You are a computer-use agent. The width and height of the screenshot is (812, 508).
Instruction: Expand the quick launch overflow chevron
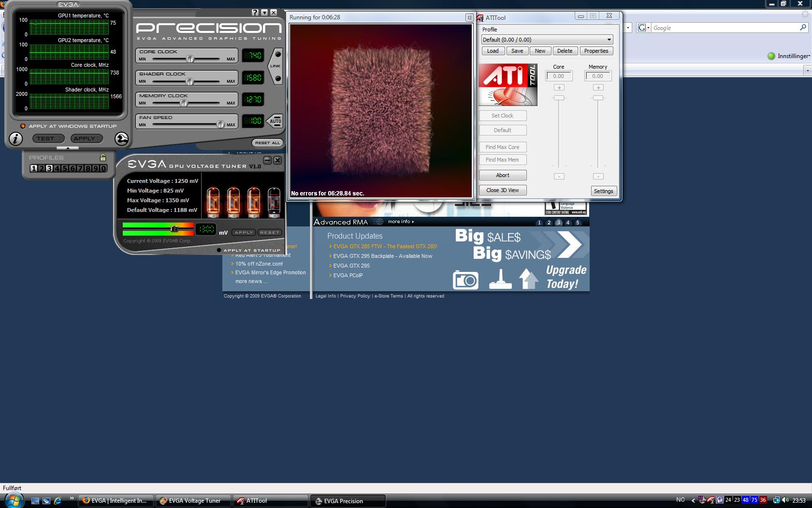point(72,498)
